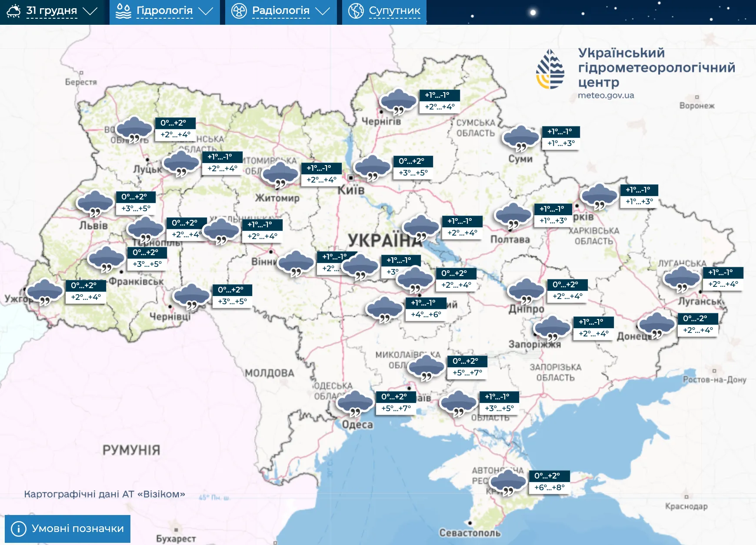The image size is (756, 545).
Task: Click the weather icon next to Суми
Action: click(520, 137)
